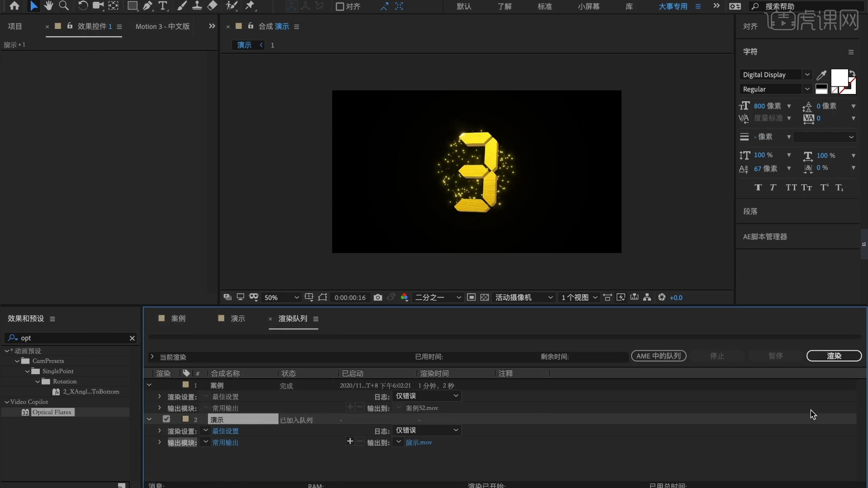Image resolution: width=868 pixels, height=488 pixels.
Task: Toggle the snapping 对齐 checkbox
Action: [340, 6]
